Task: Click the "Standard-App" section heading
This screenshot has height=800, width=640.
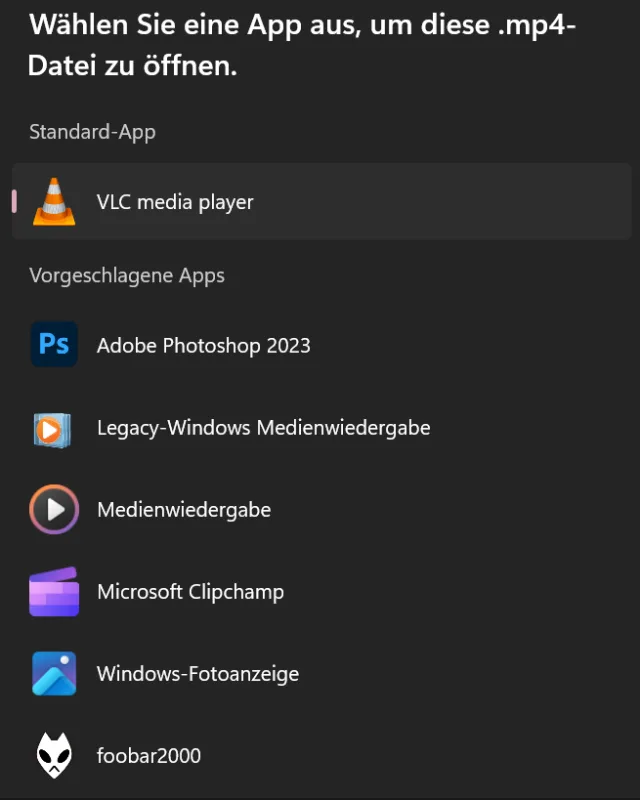Action: pyautogui.click(x=92, y=132)
